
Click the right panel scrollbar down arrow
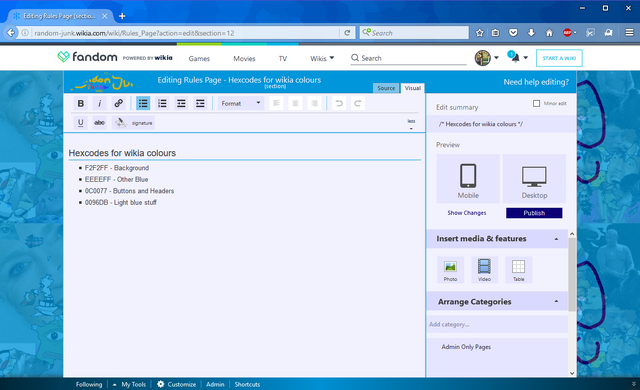pyautogui.click(x=572, y=373)
